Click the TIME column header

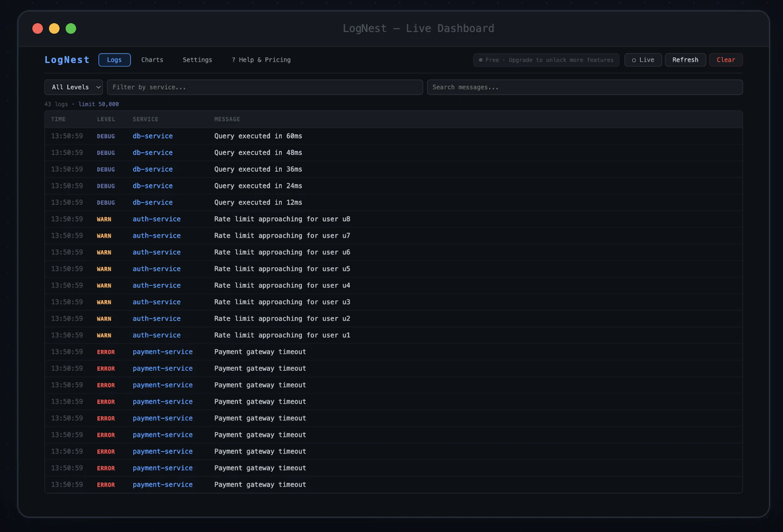coord(58,119)
